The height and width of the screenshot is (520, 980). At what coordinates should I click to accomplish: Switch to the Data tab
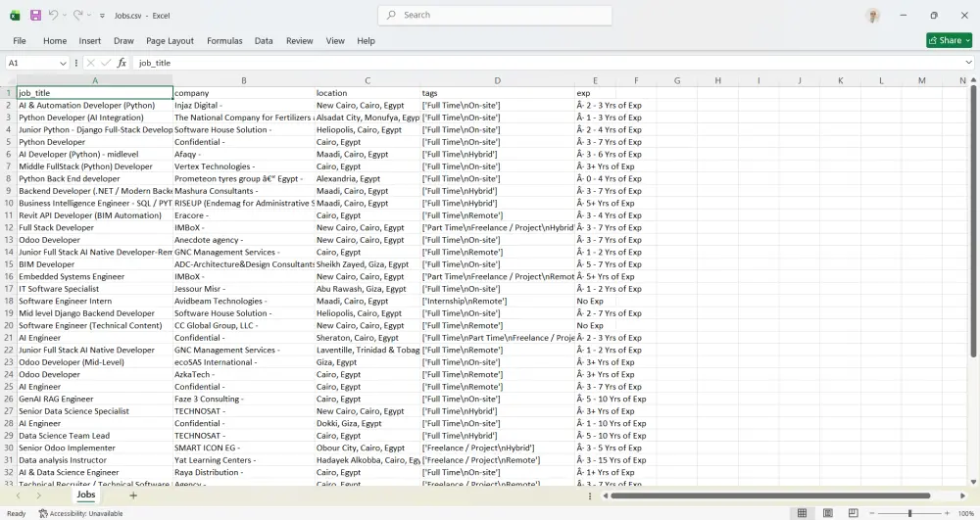(x=264, y=40)
